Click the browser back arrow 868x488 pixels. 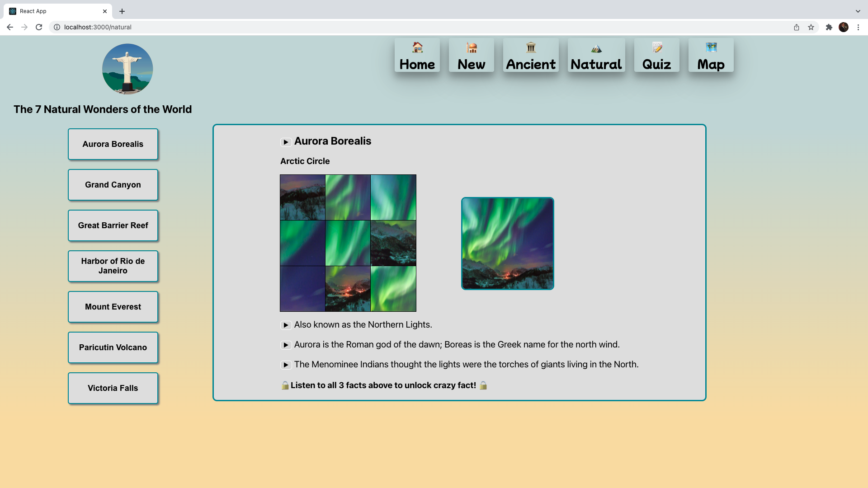10,27
